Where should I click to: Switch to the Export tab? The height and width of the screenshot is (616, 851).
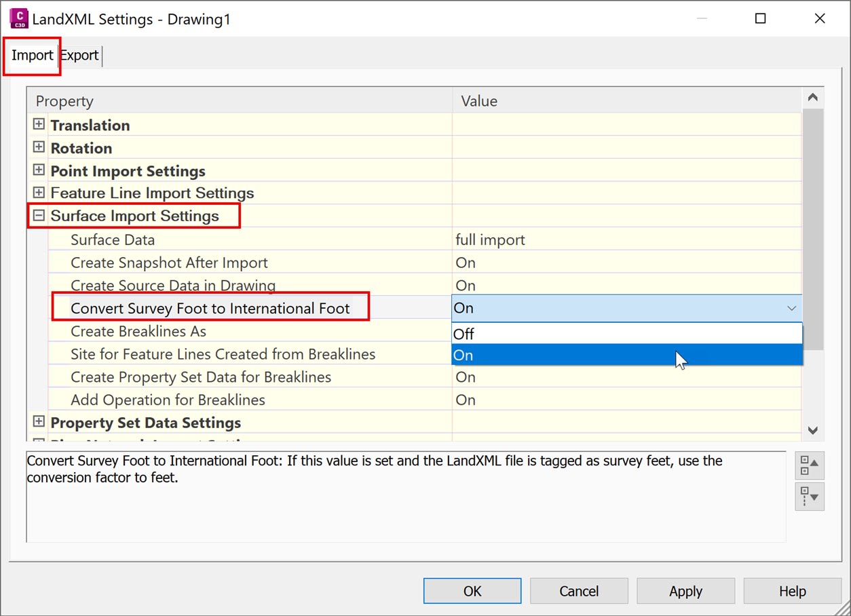coord(80,56)
